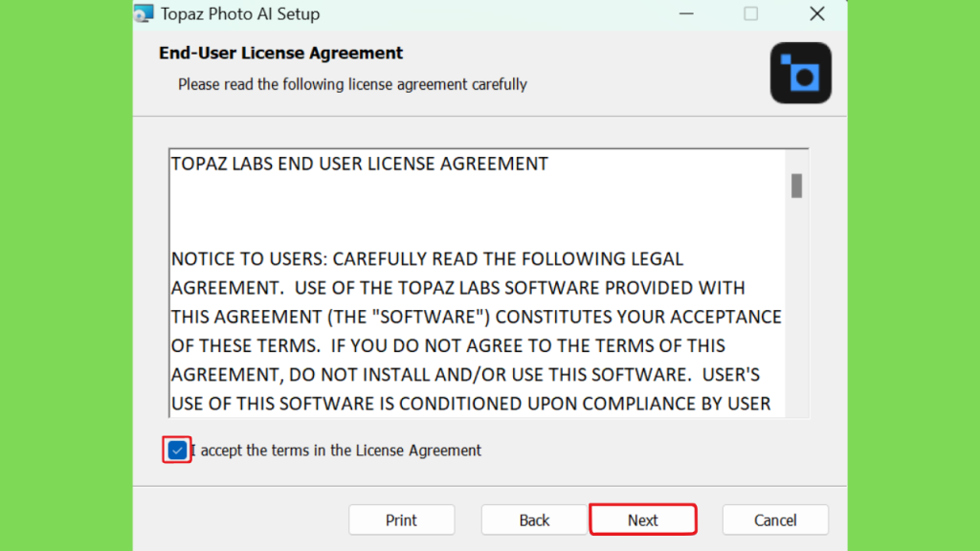Click the blank space inside the license text box
Screen dimensions: 980x551
(475, 211)
